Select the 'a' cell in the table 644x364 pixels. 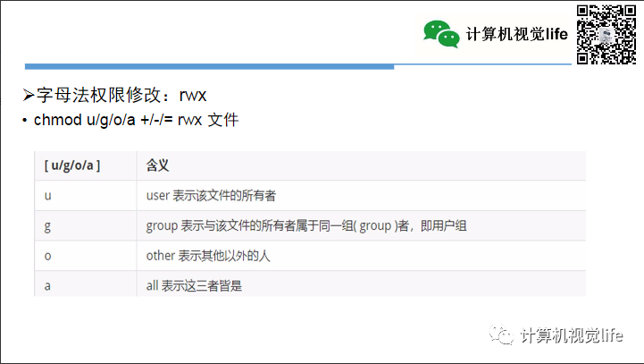tap(47, 285)
